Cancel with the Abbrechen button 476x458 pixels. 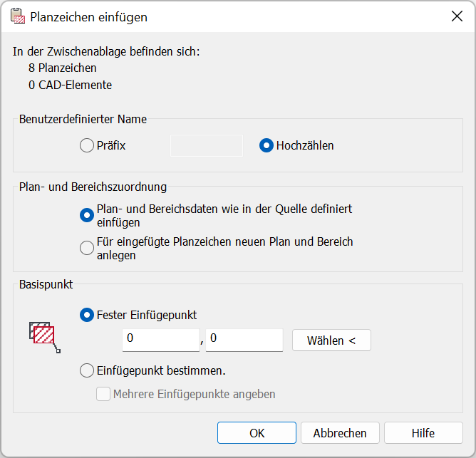340,432
